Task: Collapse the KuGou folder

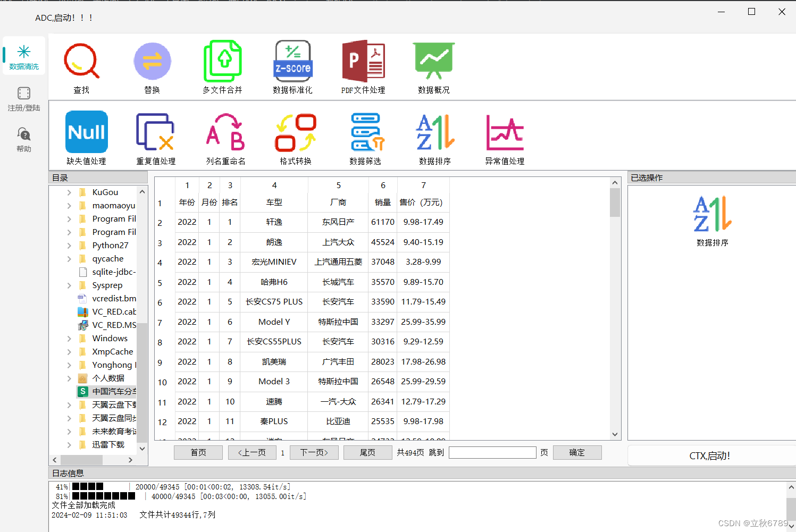Action: pos(69,192)
